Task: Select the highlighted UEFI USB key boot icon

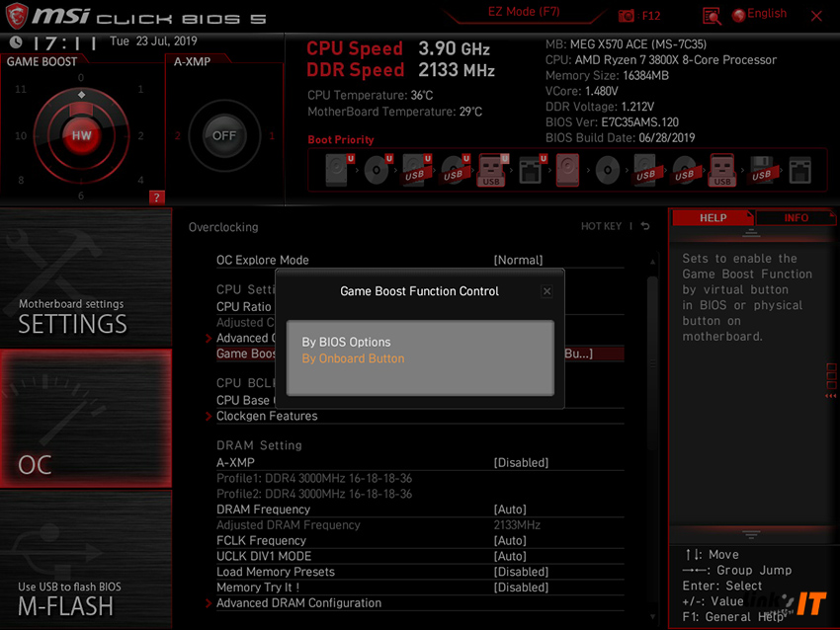Action: tap(493, 170)
